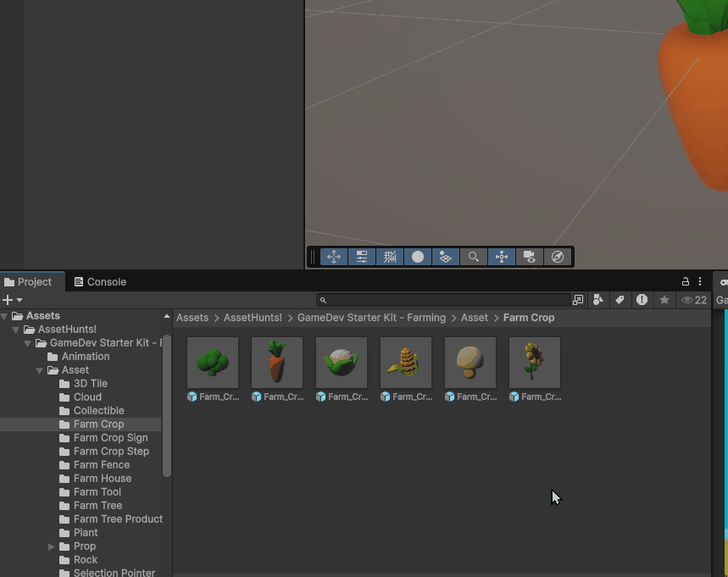
Task: Click the draw mode sphere icon
Action: (418, 257)
